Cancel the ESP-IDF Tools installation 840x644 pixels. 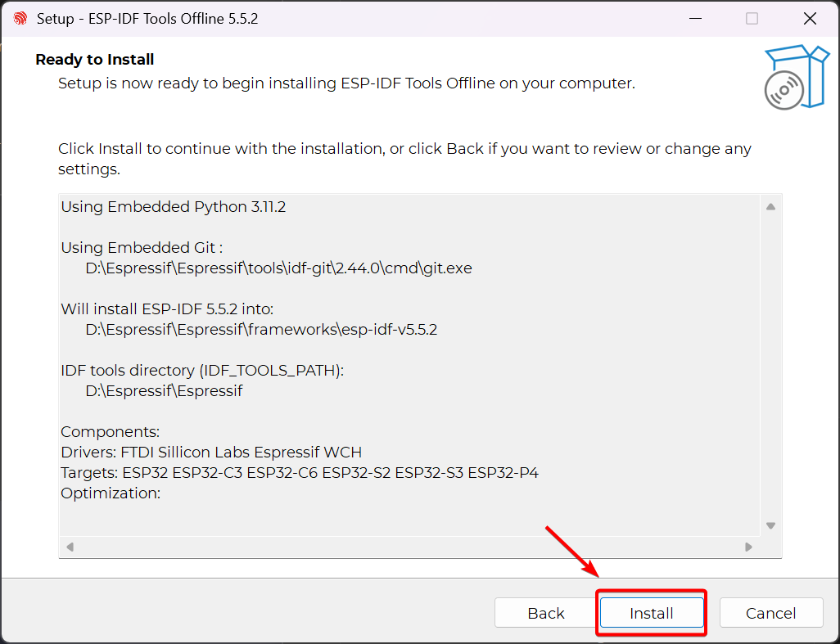pos(770,613)
